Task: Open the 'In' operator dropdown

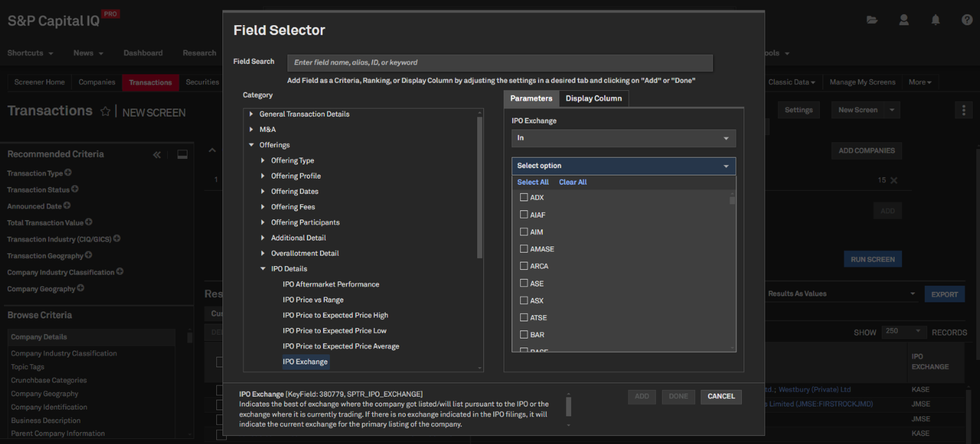Action: point(623,138)
